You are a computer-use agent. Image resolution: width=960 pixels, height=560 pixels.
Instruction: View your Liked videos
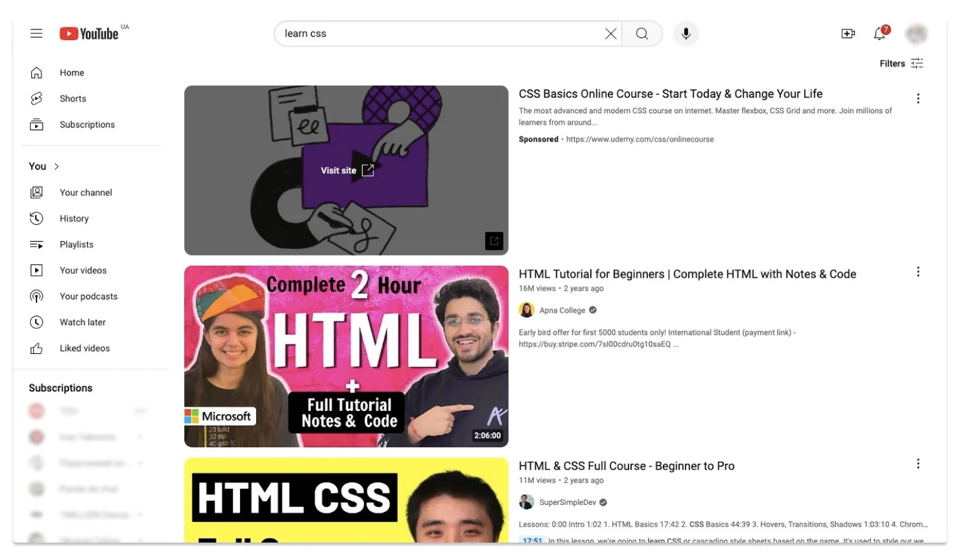pos(84,348)
